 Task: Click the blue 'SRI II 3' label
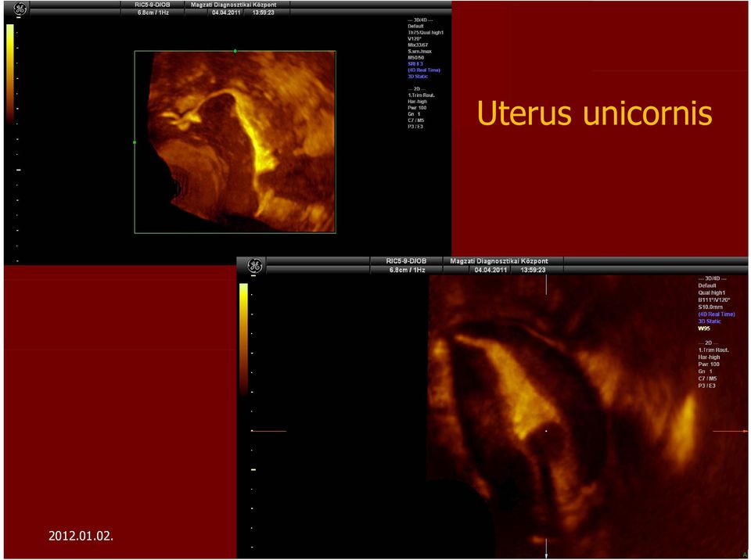pyautogui.click(x=415, y=63)
